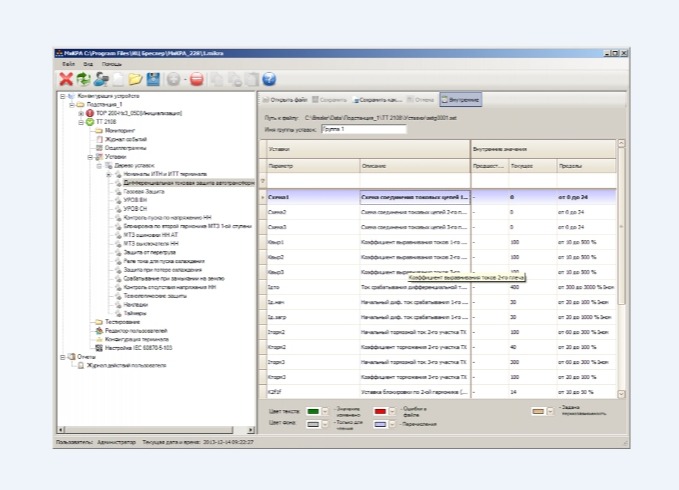Collapse the Подстанция_1 tree node
This screenshot has height=490, width=679.
pyautogui.click(x=71, y=104)
